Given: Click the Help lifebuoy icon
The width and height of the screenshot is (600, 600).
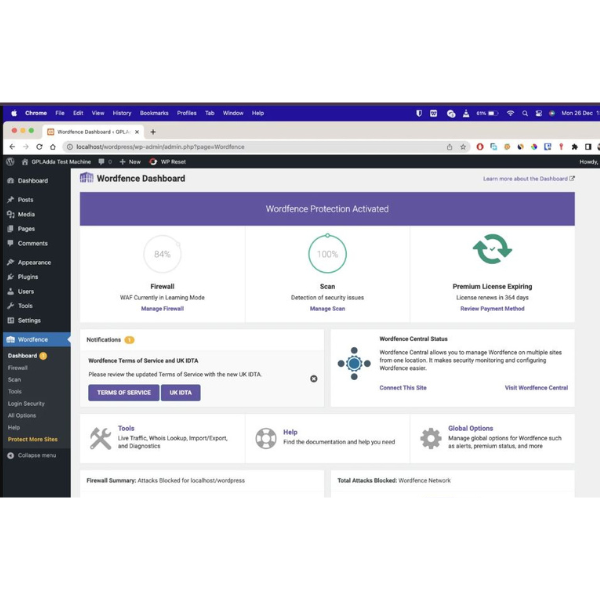Looking at the screenshot, I should [x=266, y=439].
